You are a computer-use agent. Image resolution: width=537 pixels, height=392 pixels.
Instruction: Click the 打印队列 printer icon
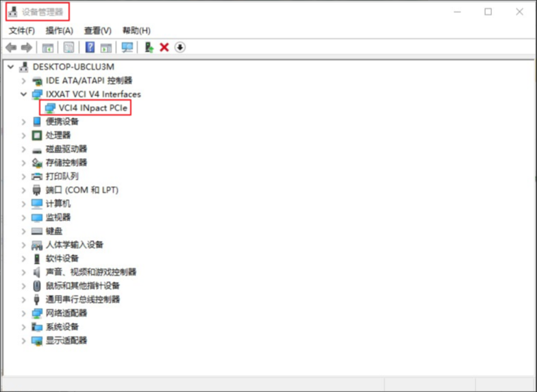click(x=37, y=177)
